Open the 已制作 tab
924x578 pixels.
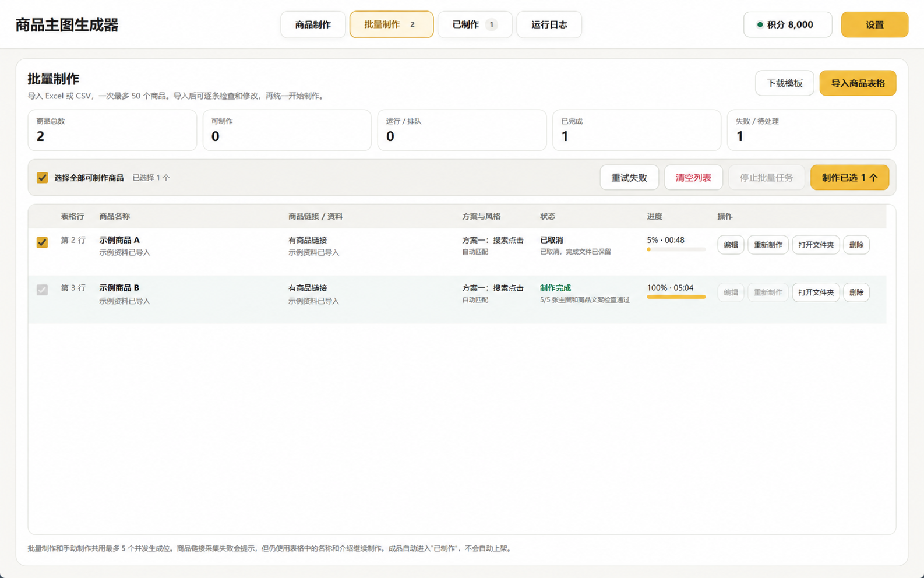point(474,24)
